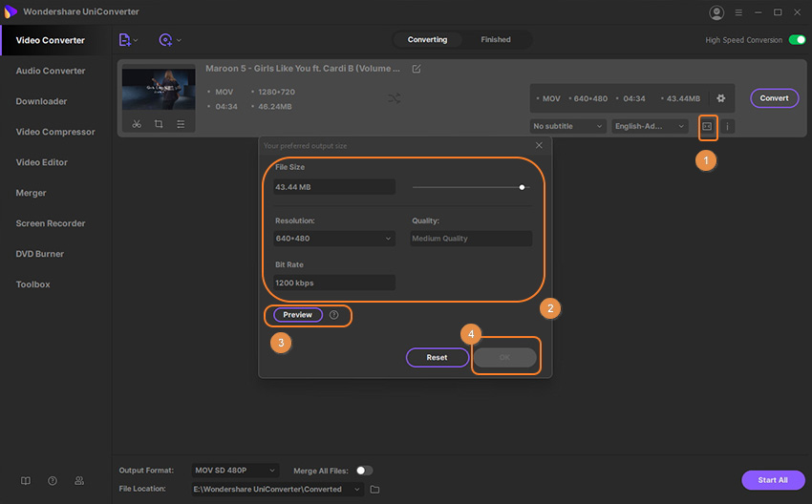This screenshot has width=812, height=504.
Task: Click the shuffle convert arrows icon
Action: 395,98
